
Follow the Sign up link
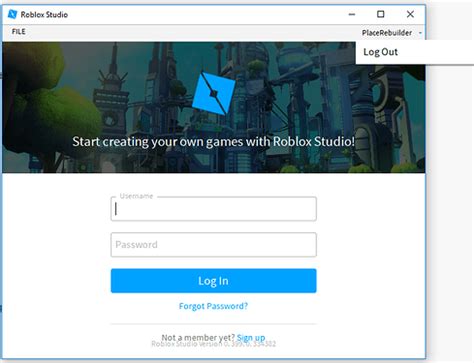tap(251, 337)
